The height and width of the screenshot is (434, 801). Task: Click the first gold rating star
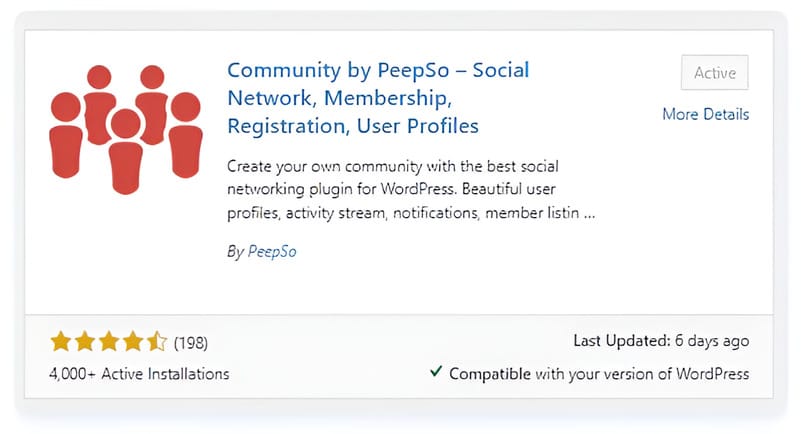point(61,342)
